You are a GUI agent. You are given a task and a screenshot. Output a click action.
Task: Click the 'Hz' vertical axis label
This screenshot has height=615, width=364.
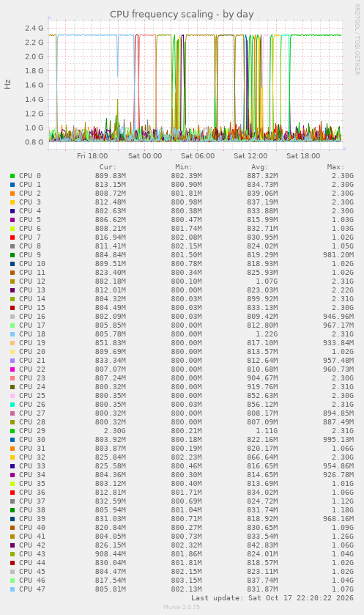(x=8, y=84)
